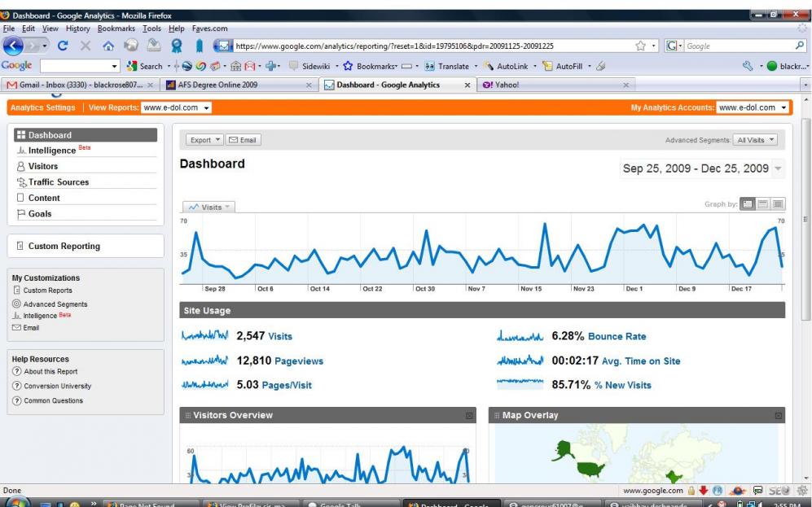
Task: Open the Bookmarks menu in menu bar
Action: coord(116,28)
